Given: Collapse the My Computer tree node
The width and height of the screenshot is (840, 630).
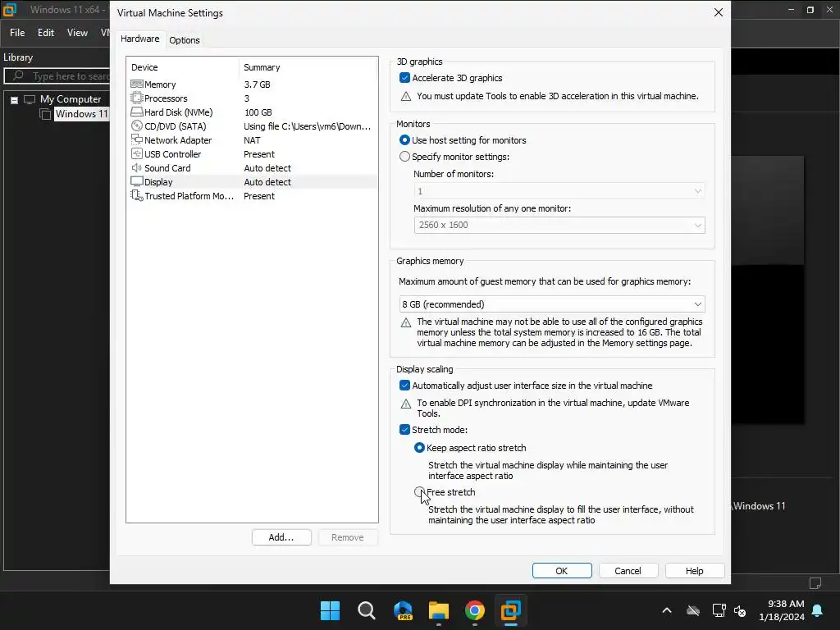Looking at the screenshot, I should pos(15,99).
